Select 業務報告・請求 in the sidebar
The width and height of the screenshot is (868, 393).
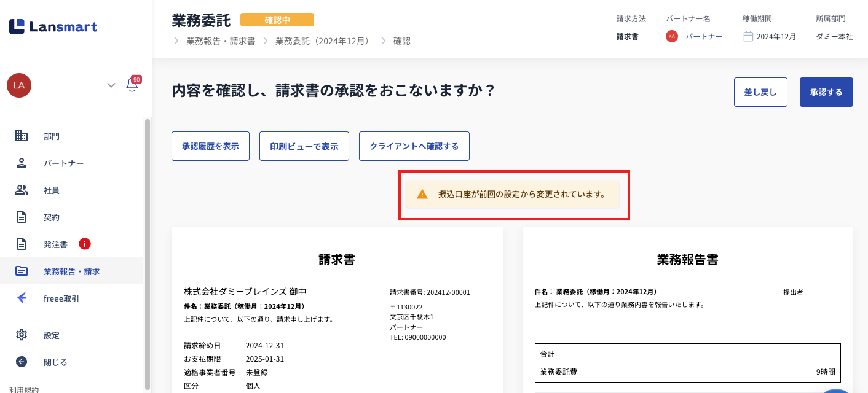point(71,271)
